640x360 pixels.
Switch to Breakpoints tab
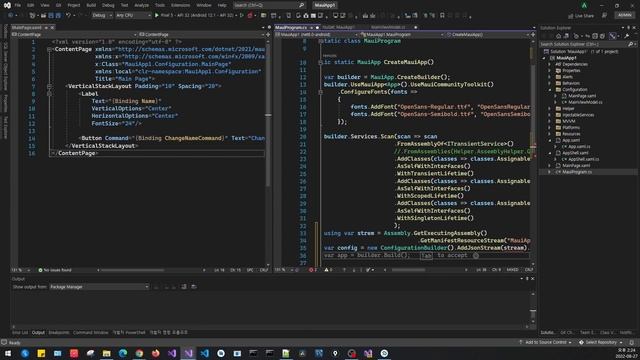coord(59,333)
